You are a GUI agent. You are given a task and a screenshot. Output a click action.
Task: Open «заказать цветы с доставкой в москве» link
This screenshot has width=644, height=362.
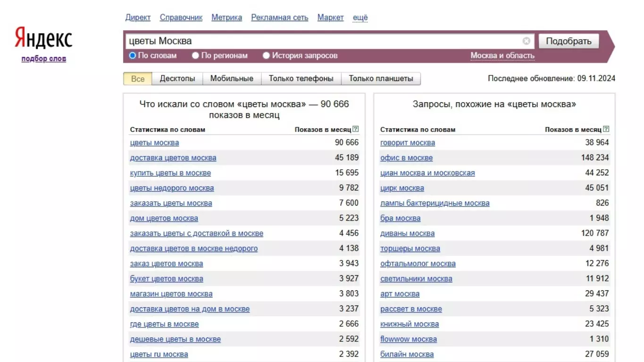coord(196,233)
